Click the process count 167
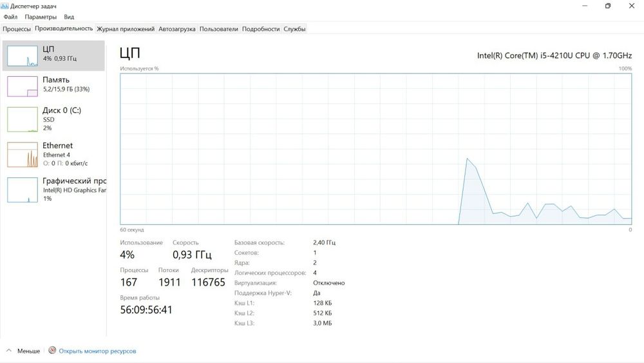 (x=129, y=282)
